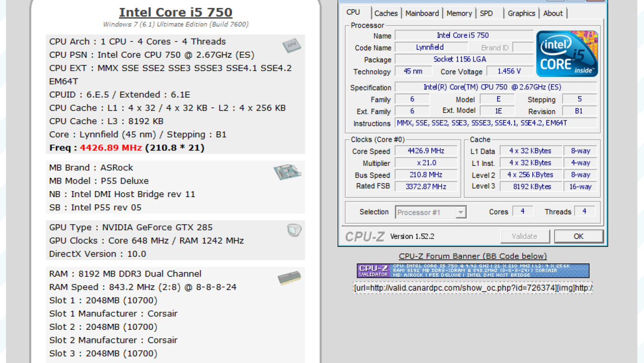
Task: Click the GPU Type NVIDIA GeForce GTX 285 line
Action: (x=131, y=227)
